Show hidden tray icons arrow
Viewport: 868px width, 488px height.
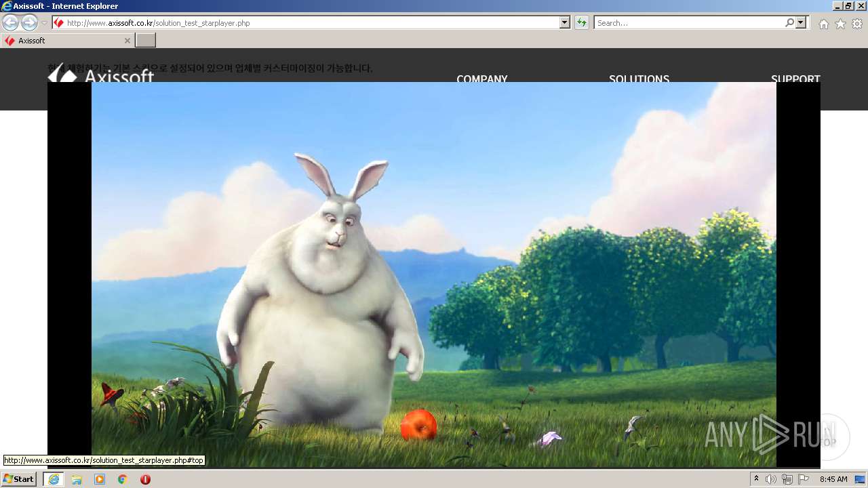click(757, 479)
